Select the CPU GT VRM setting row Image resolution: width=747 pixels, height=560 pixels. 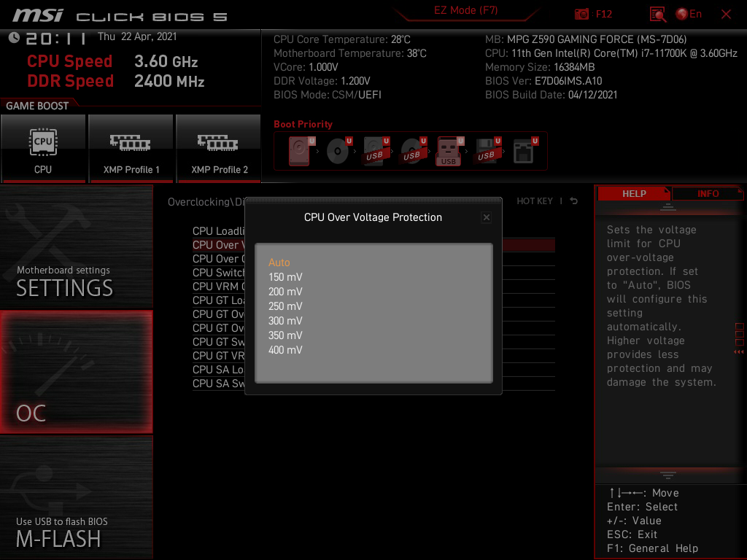point(373,355)
